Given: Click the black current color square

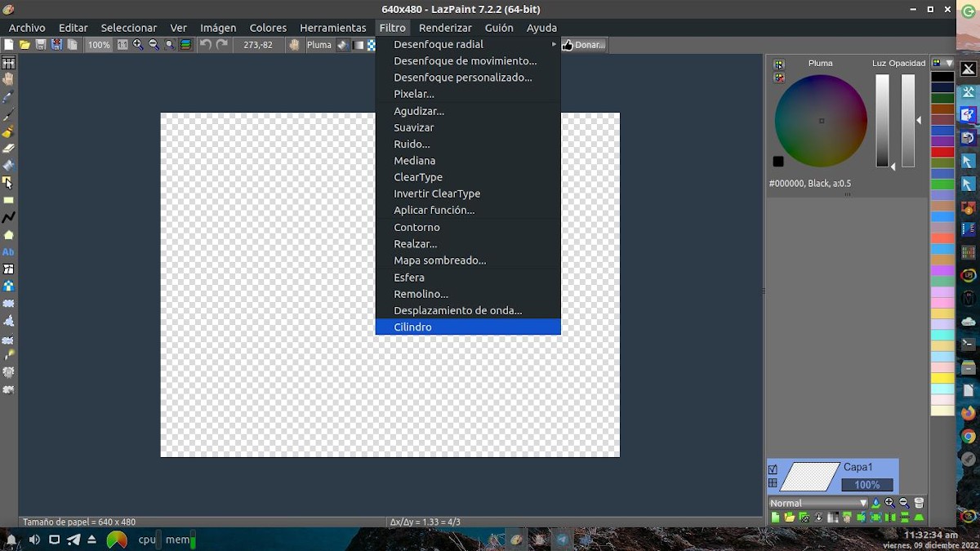Looking at the screenshot, I should click(778, 161).
